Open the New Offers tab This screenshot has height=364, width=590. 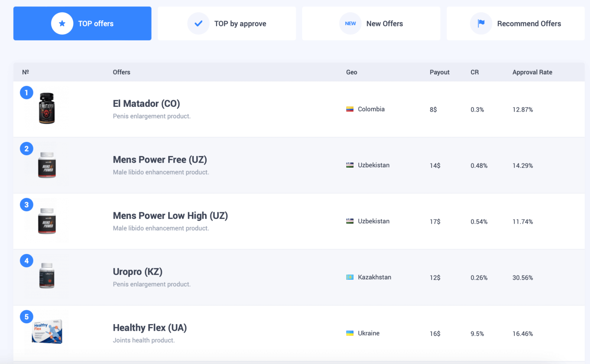pos(384,24)
